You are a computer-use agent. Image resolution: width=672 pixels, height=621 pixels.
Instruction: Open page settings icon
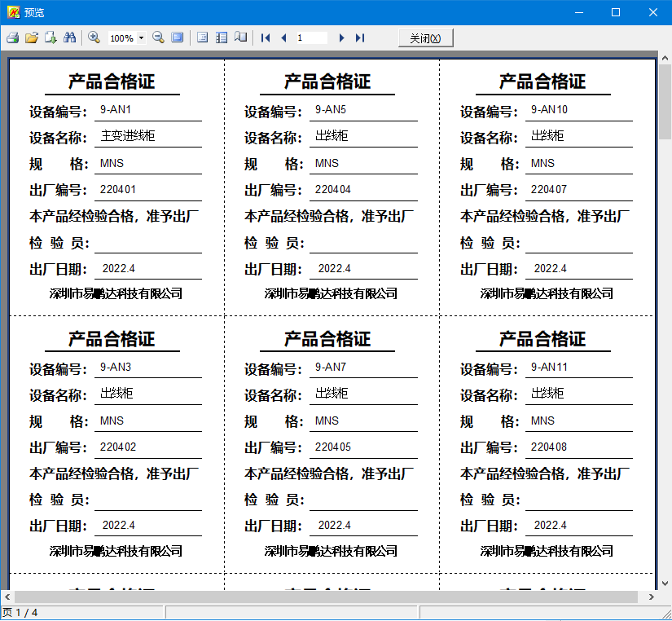pos(240,37)
